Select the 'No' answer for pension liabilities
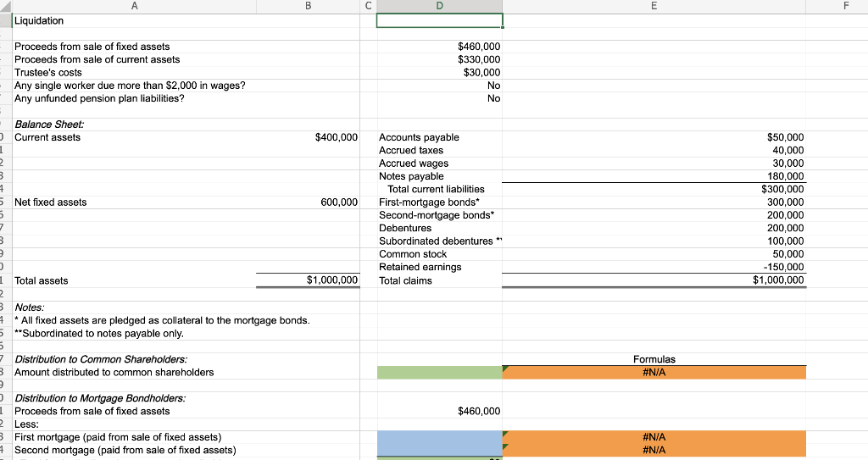This screenshot has width=868, height=460. click(x=494, y=98)
